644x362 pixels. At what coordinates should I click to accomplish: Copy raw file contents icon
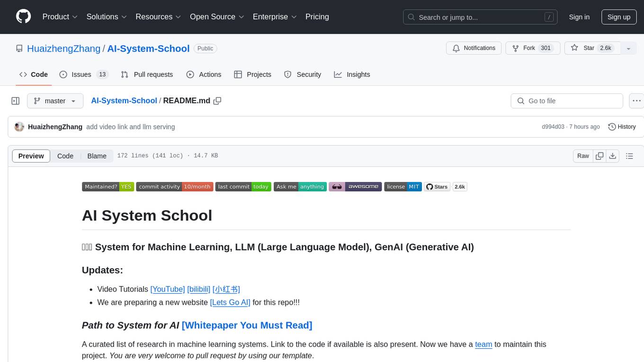click(x=599, y=156)
